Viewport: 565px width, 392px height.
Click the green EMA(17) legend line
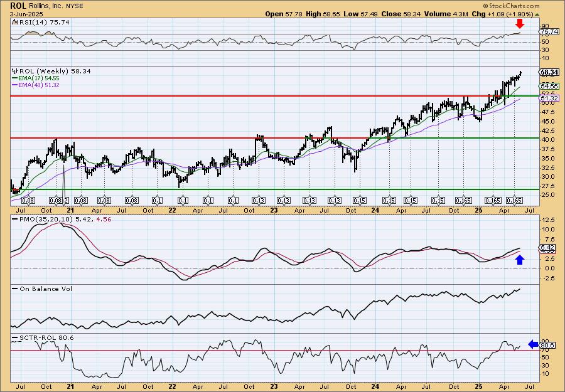(x=15, y=78)
